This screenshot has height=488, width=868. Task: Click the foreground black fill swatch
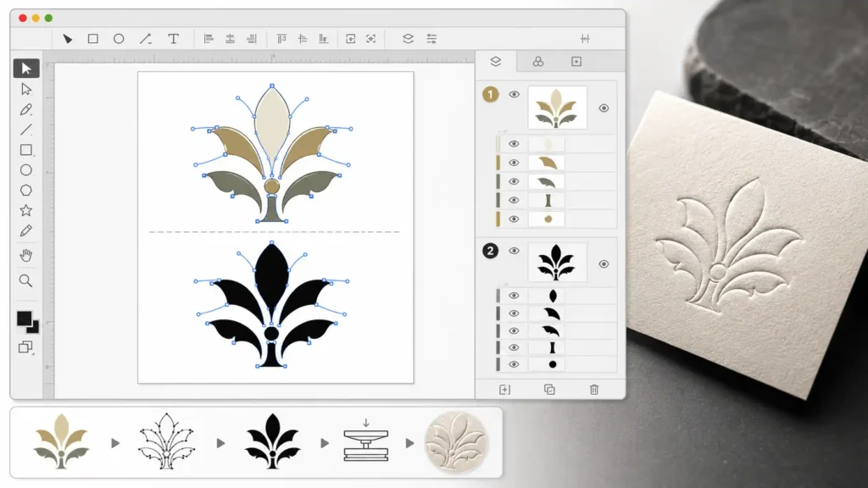click(x=24, y=319)
